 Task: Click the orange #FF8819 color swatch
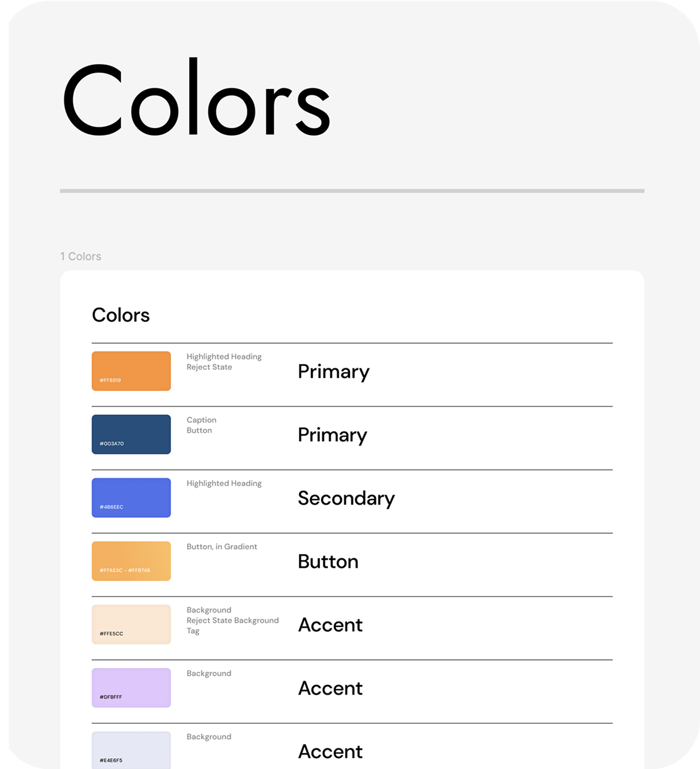pyautogui.click(x=131, y=371)
